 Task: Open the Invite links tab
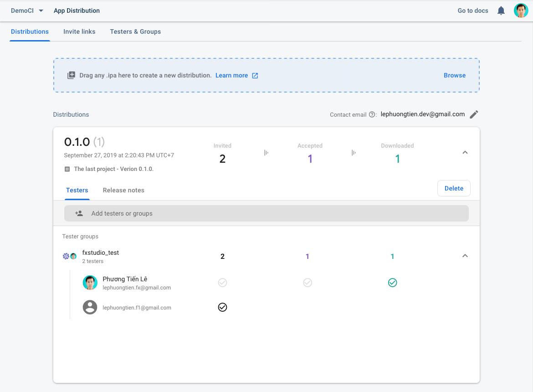[79, 31]
